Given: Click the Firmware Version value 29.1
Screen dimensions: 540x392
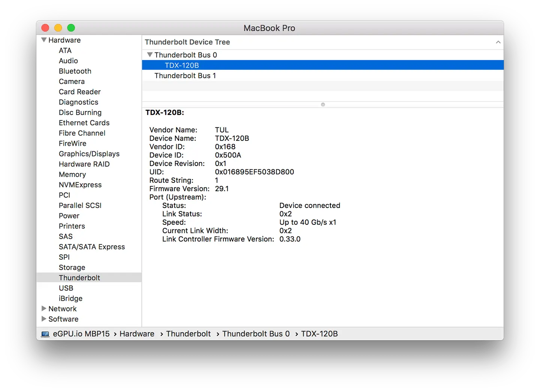Looking at the screenshot, I should click(222, 189).
